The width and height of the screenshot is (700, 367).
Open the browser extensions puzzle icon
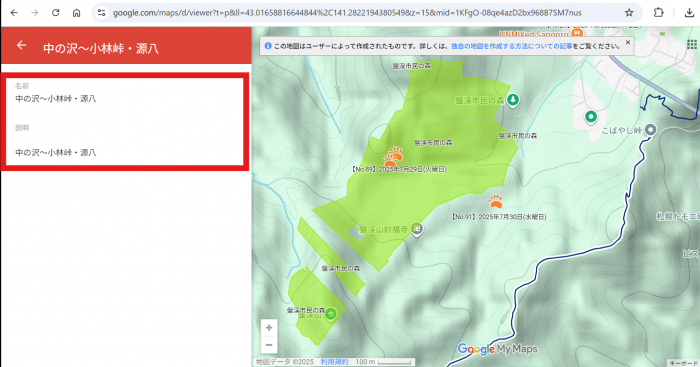[x=658, y=13]
